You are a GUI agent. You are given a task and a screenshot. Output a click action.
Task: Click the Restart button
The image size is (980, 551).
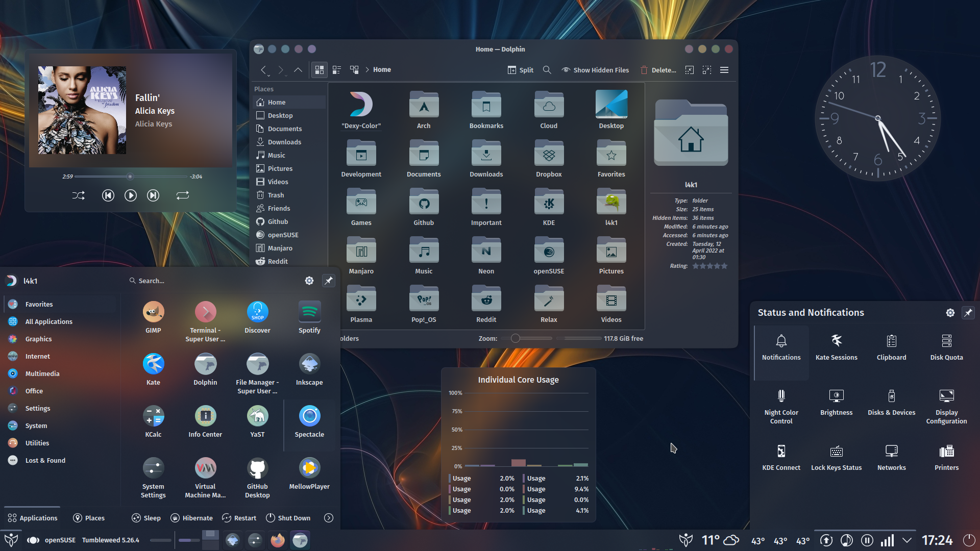239,518
